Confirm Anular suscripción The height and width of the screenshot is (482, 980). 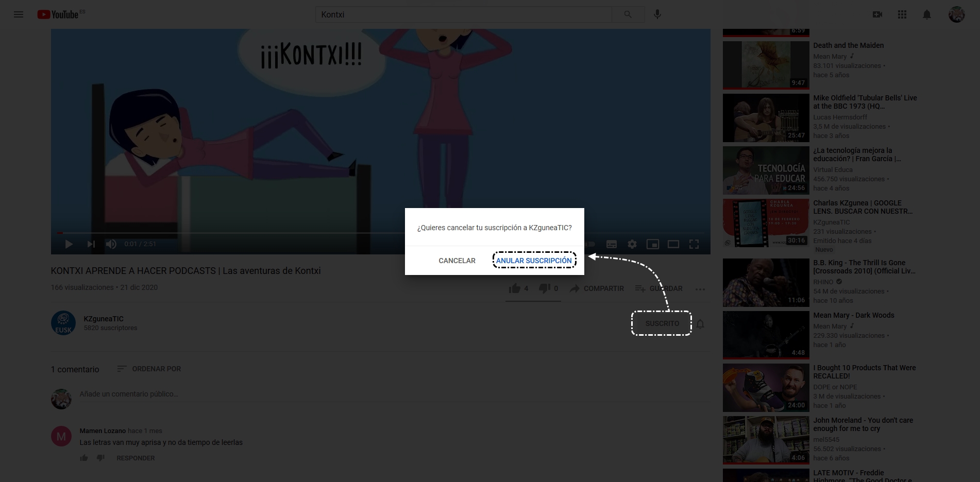534,261
